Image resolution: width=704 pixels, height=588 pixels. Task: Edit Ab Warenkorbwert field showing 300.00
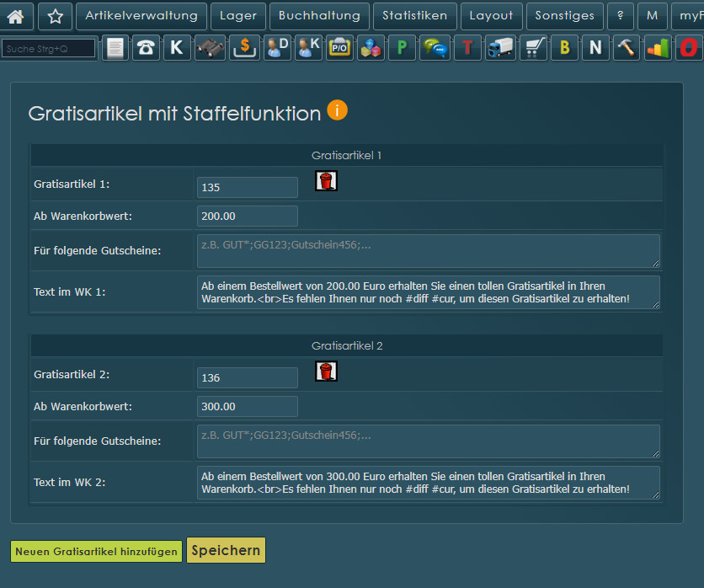(248, 407)
